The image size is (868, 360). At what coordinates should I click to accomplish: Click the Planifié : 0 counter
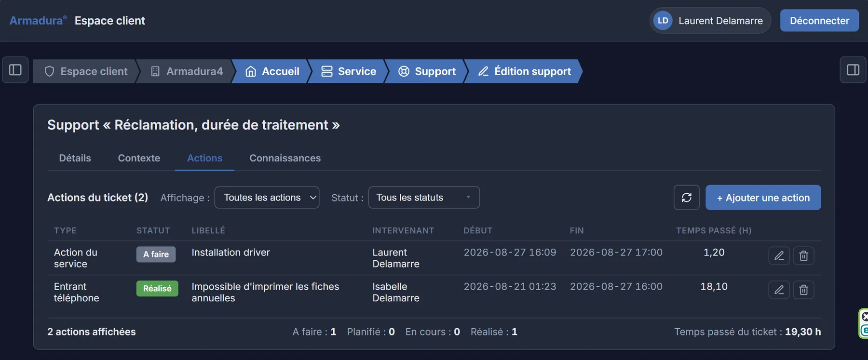[371, 332]
